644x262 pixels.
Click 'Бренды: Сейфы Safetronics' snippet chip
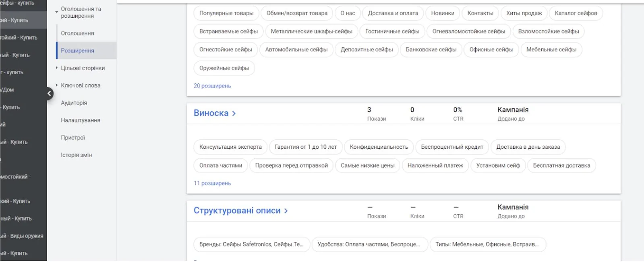251,245
